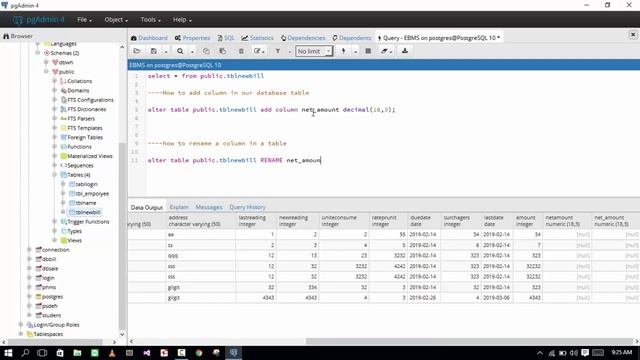Click cell with address 'qqq'
The width and height of the screenshot is (640, 360).
point(201,256)
